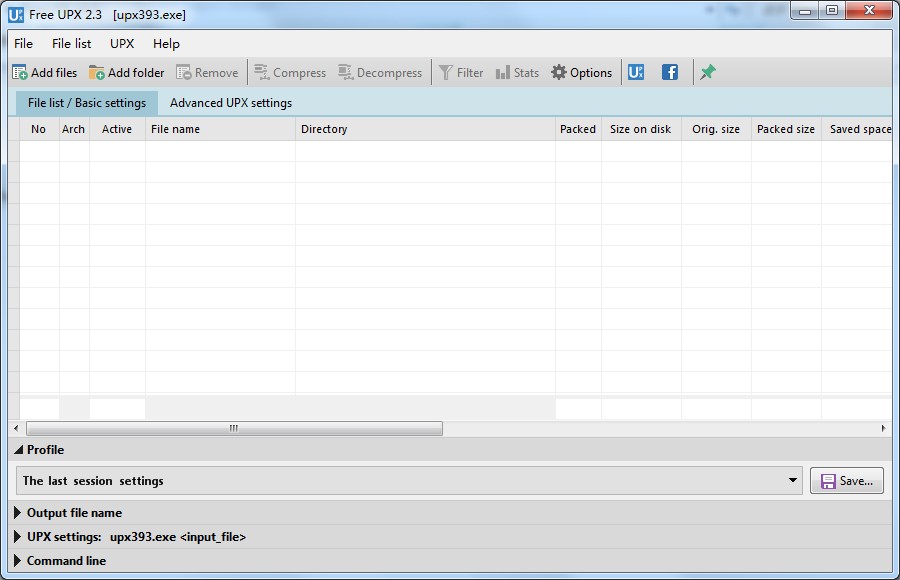Screen dimensions: 900x580
Task: Expand the Output file name section
Action: [19, 513]
